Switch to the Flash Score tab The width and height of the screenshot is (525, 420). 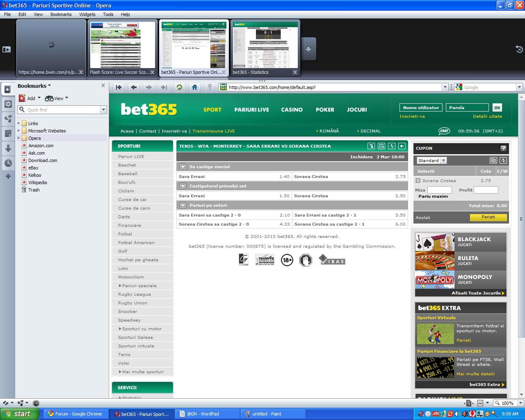[x=122, y=48]
